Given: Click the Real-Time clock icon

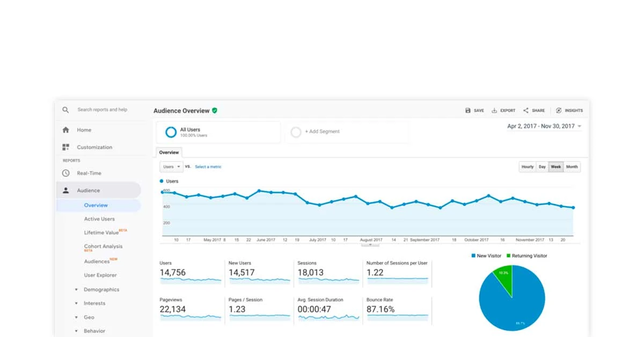Looking at the screenshot, I should [x=67, y=173].
